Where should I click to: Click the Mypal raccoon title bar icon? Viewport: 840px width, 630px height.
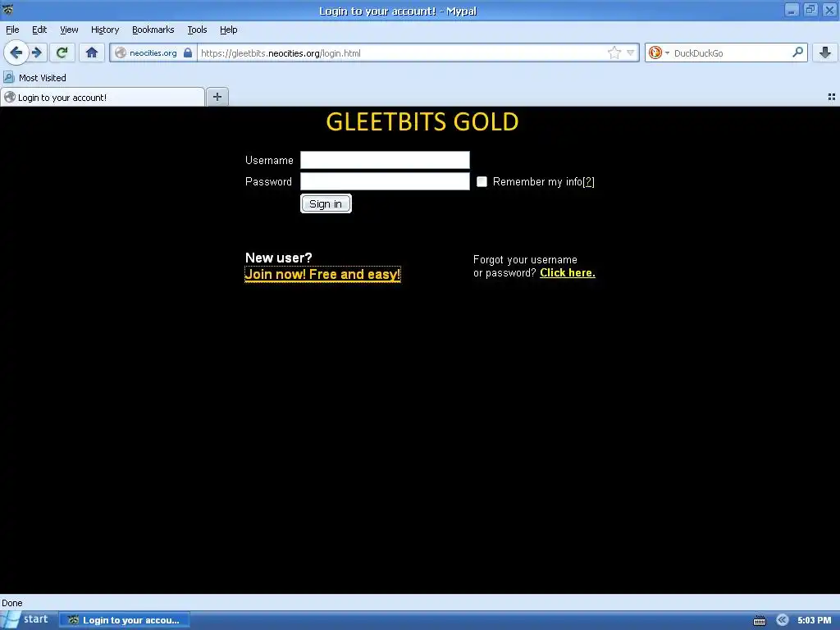click(7, 9)
